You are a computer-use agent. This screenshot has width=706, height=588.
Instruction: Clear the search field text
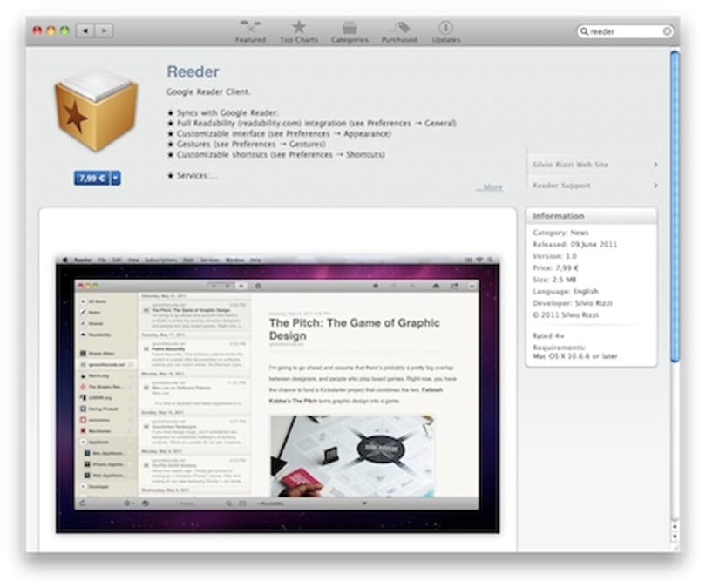click(668, 31)
